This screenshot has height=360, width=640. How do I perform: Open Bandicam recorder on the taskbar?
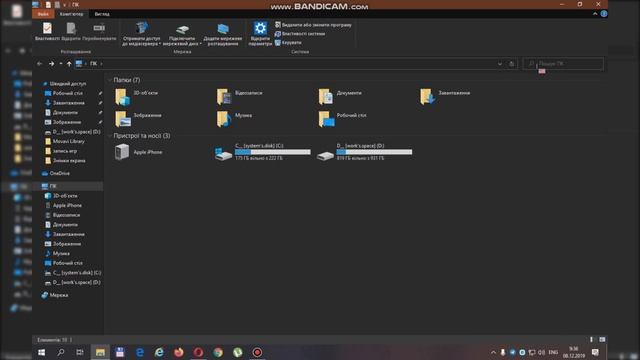pyautogui.click(x=257, y=352)
